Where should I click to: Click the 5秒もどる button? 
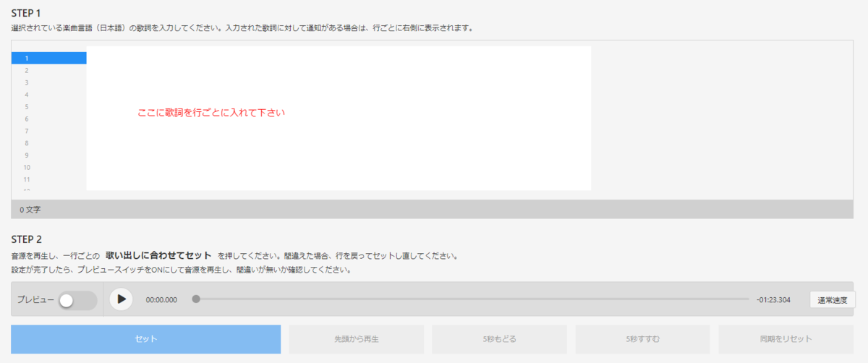coord(500,339)
